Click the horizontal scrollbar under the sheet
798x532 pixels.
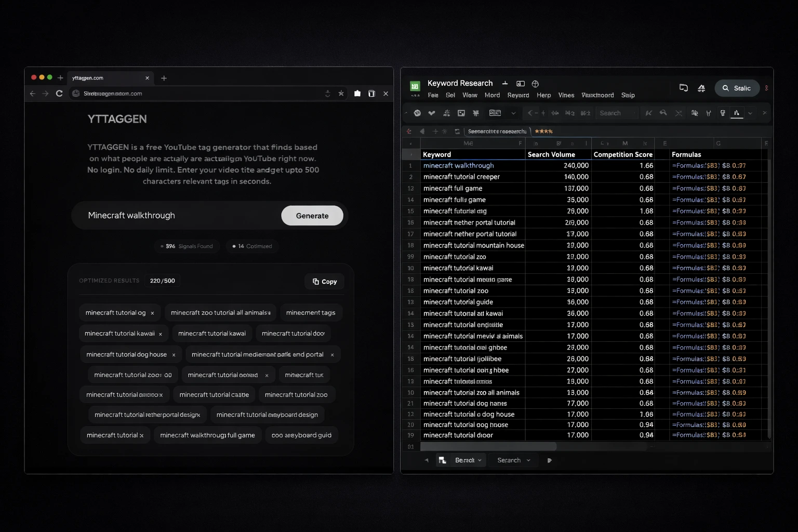coord(488,446)
